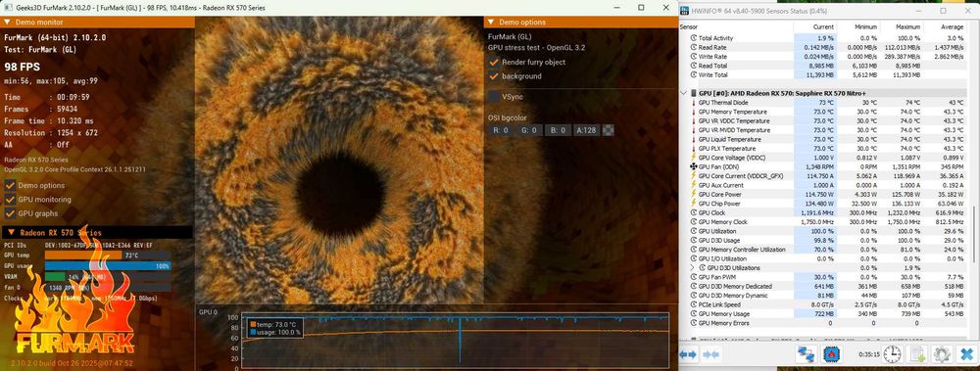Click icon beside GPU Fan PWM row

pyautogui.click(x=693, y=277)
